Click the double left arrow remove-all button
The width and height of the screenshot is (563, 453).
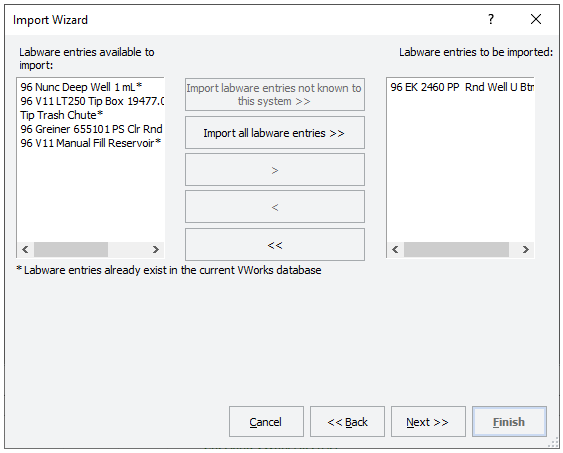click(x=275, y=245)
